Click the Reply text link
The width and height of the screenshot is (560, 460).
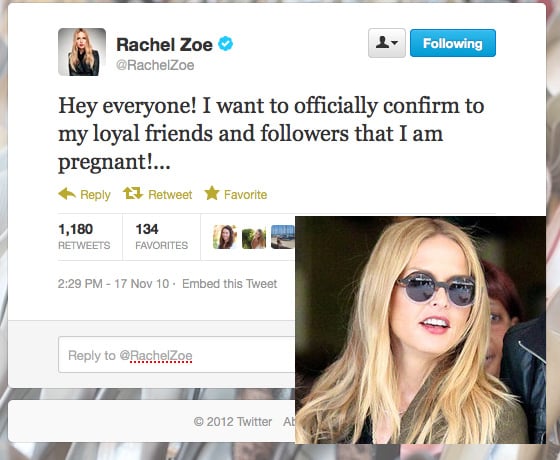pos(95,195)
